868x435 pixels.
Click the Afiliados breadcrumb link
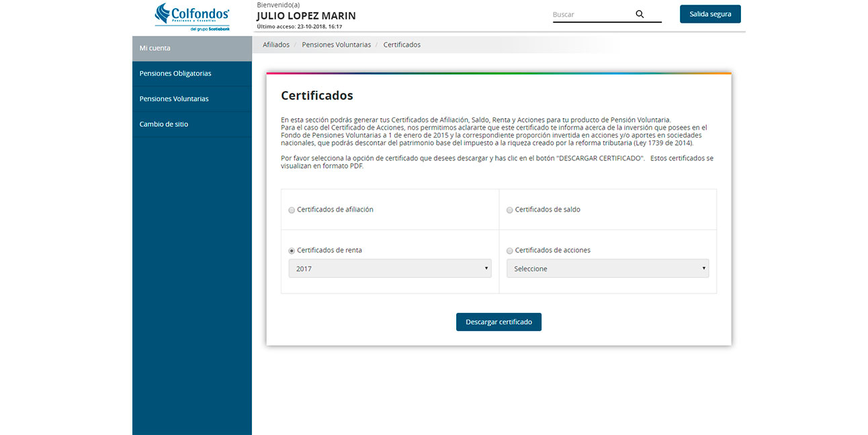click(275, 44)
